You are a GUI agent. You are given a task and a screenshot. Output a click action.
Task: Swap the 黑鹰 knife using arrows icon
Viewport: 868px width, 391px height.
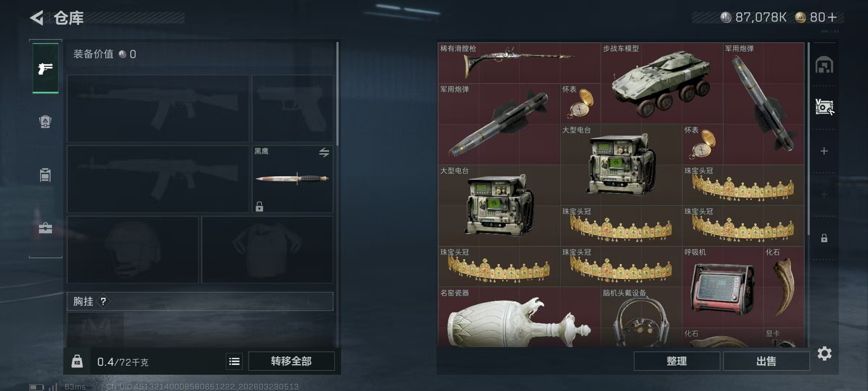point(324,152)
